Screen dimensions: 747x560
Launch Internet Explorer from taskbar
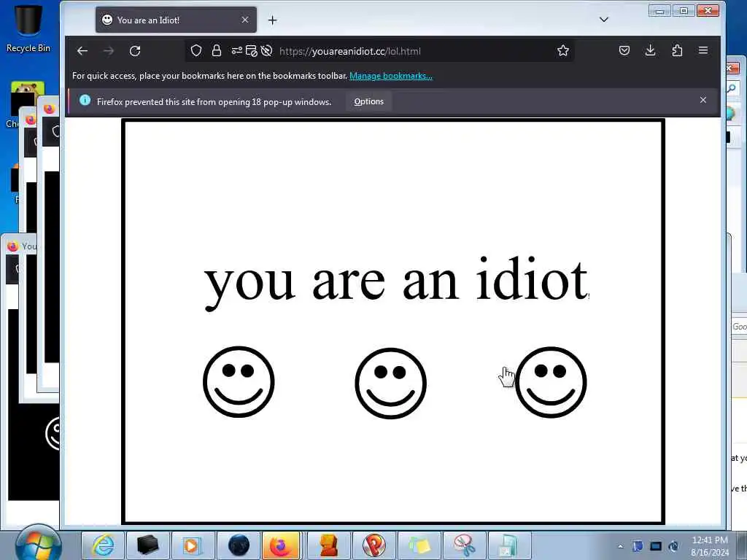(x=103, y=545)
